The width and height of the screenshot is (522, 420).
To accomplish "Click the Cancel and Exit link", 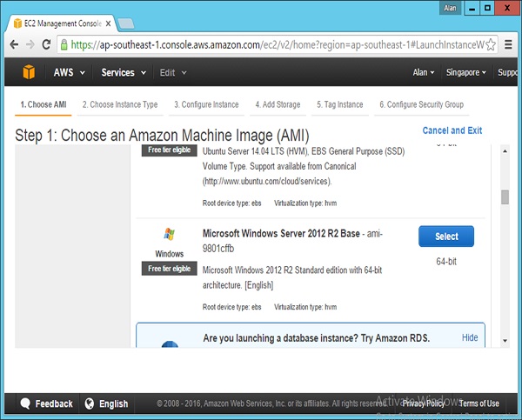I will click(452, 130).
